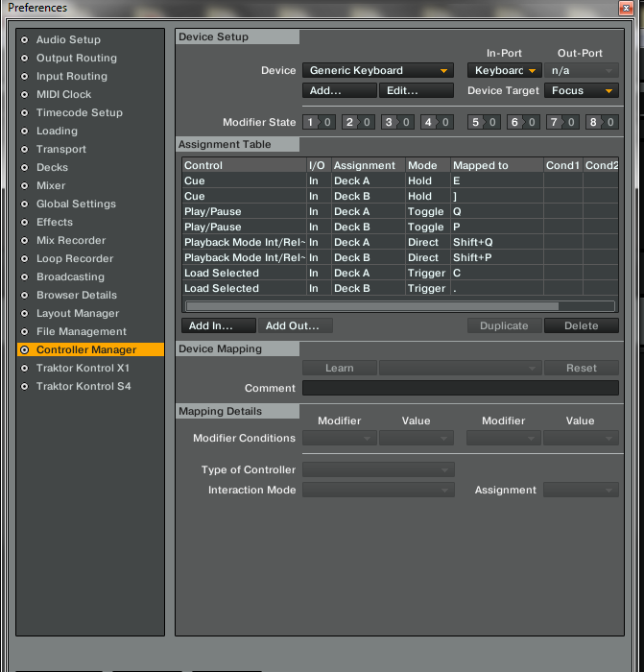
Task: Select Decks in the sidebar
Action: (52, 167)
